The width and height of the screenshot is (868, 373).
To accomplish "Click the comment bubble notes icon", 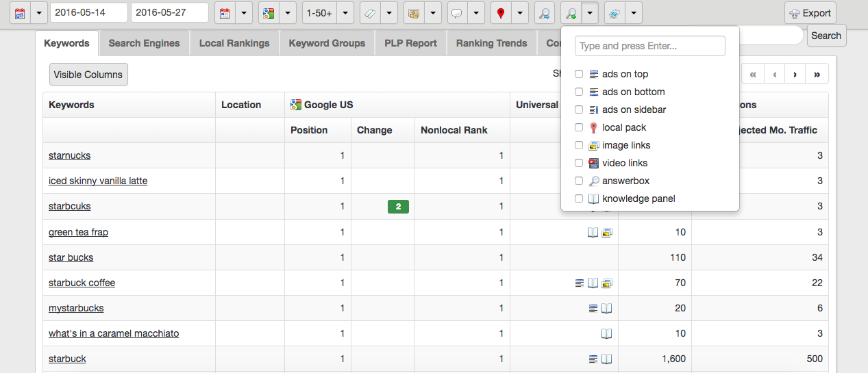I will (456, 13).
